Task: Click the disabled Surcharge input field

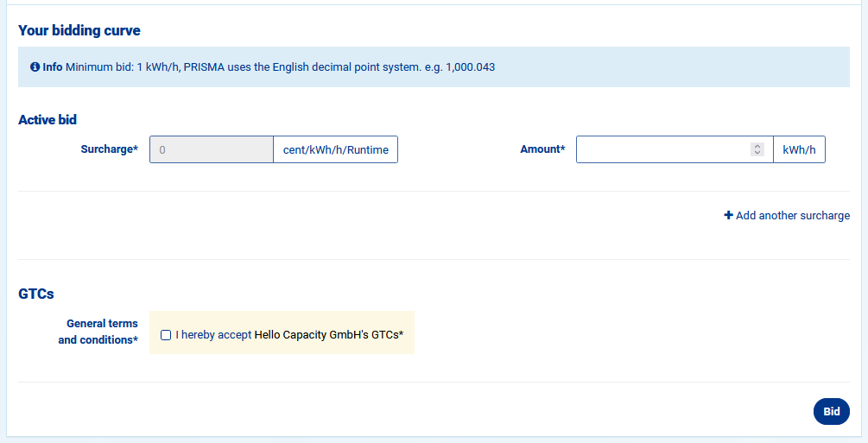Action: tap(212, 149)
